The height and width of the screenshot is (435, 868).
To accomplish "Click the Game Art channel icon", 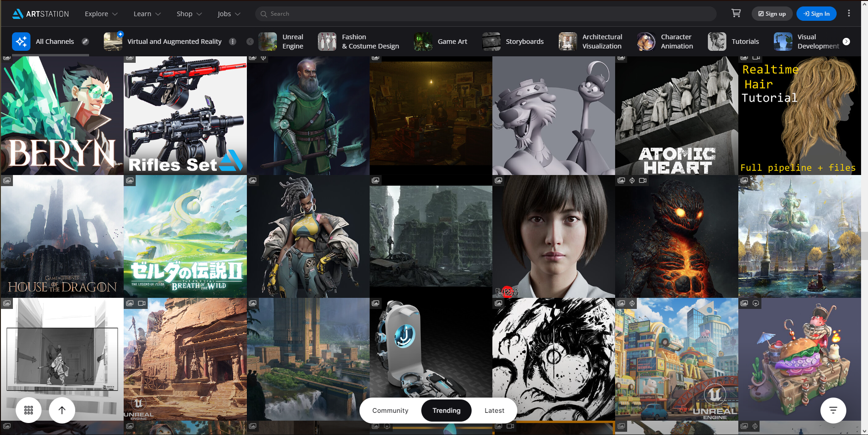I will tap(423, 42).
